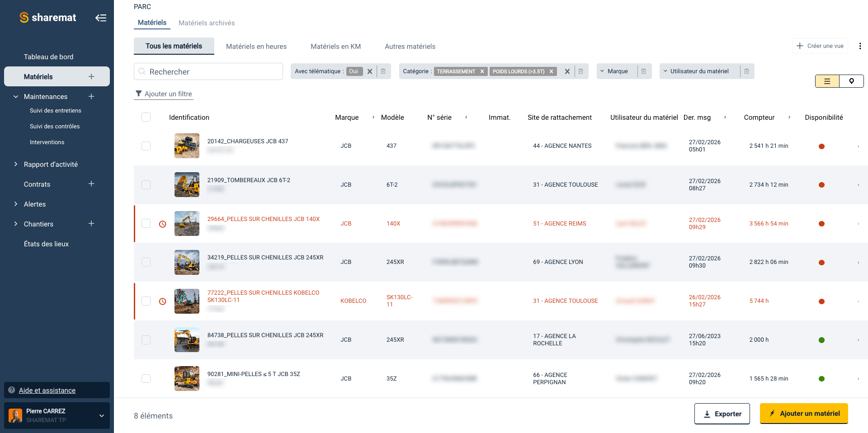Select the list view icon
868x433 pixels.
(x=827, y=81)
